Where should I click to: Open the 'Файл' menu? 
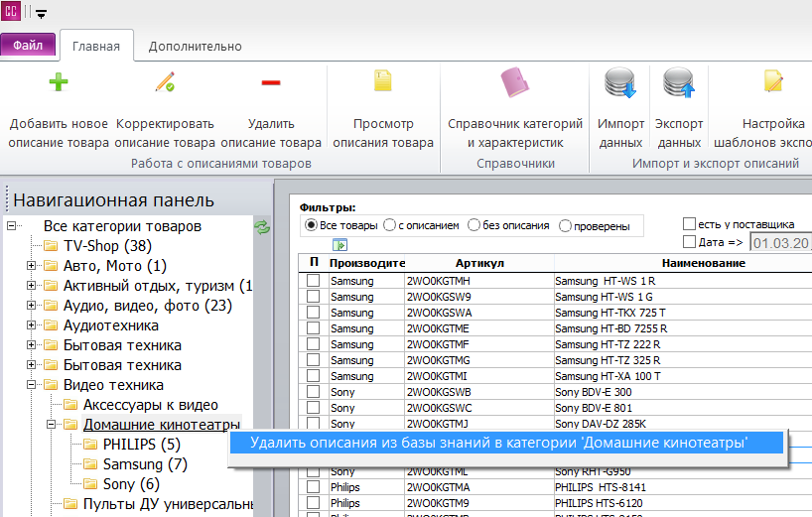point(28,45)
